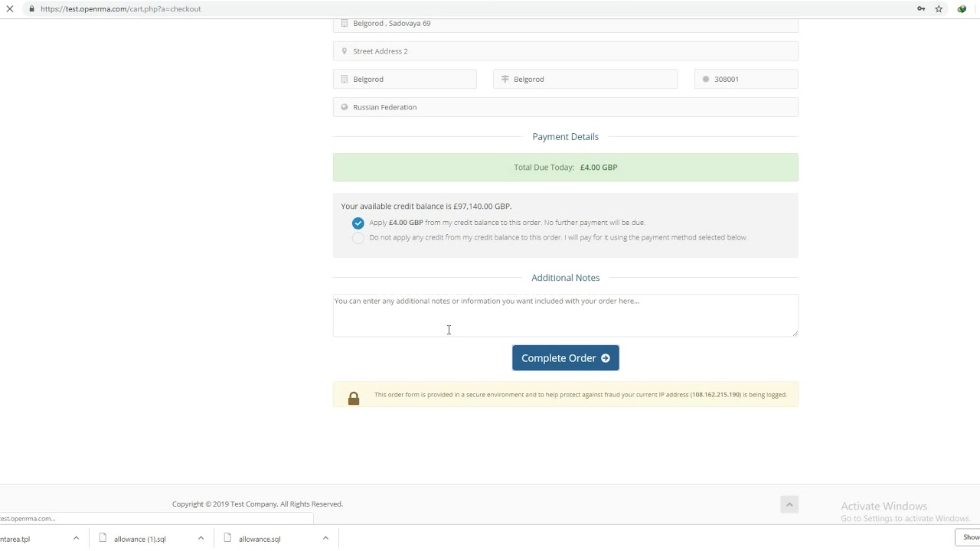Expand allowance (1).sql download options chevron
Image resolution: width=980 pixels, height=551 pixels.
(201, 539)
